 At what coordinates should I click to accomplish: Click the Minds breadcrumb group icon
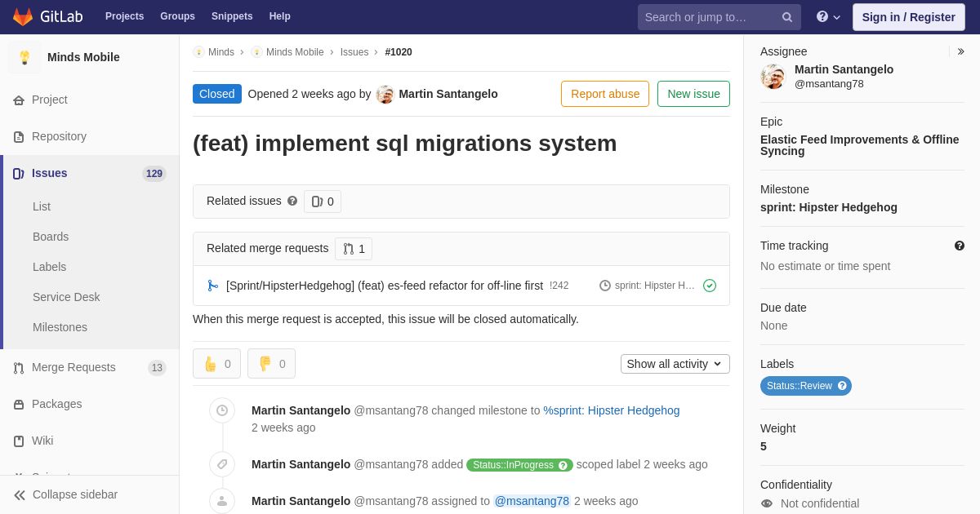click(198, 52)
